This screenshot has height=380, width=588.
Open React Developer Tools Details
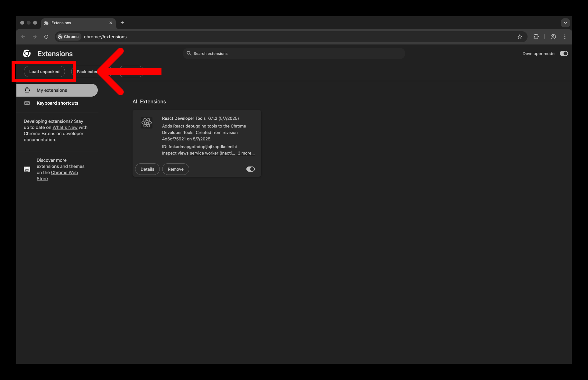[x=147, y=169]
